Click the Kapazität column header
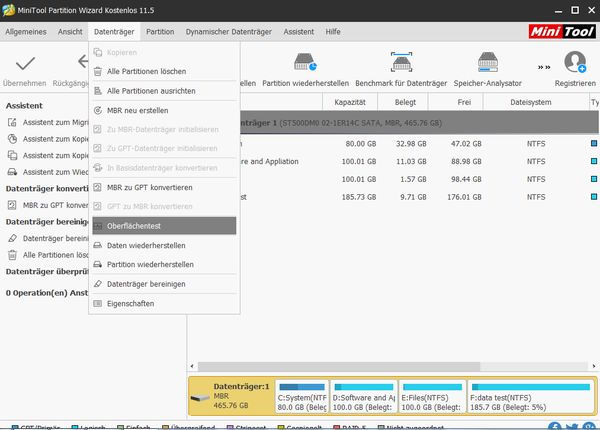600x430 pixels. [x=349, y=102]
